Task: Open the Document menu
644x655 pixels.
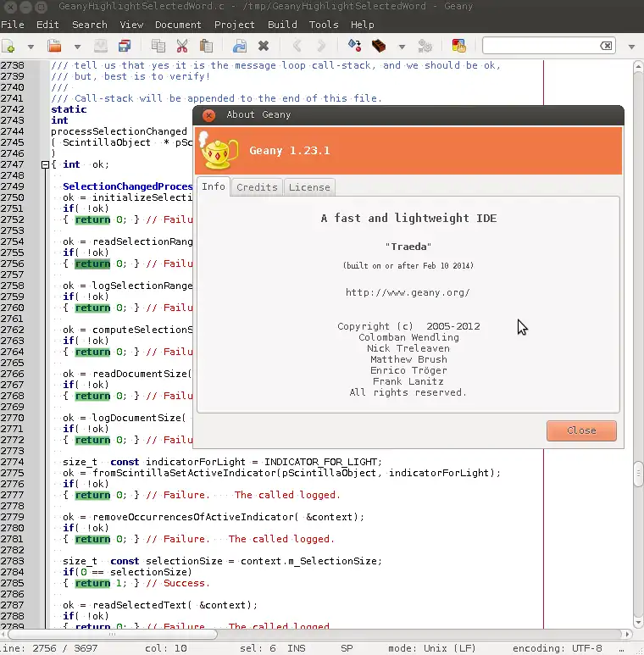Action: click(x=178, y=25)
